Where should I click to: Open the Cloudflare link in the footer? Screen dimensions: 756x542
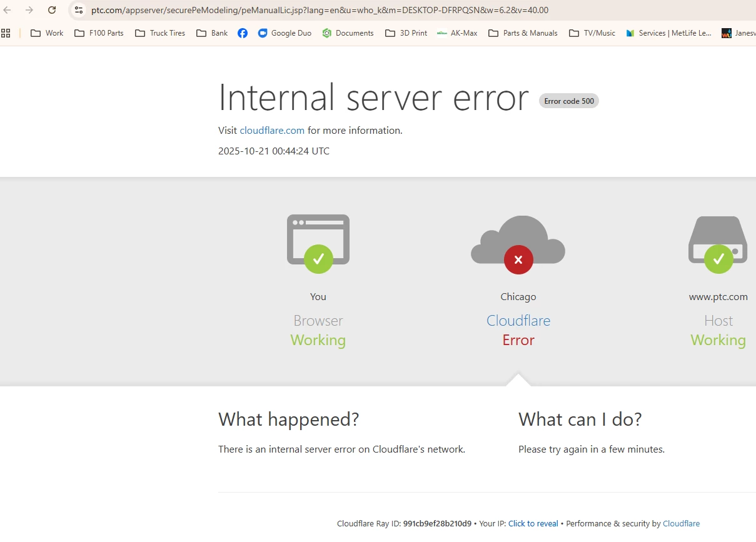point(681,524)
